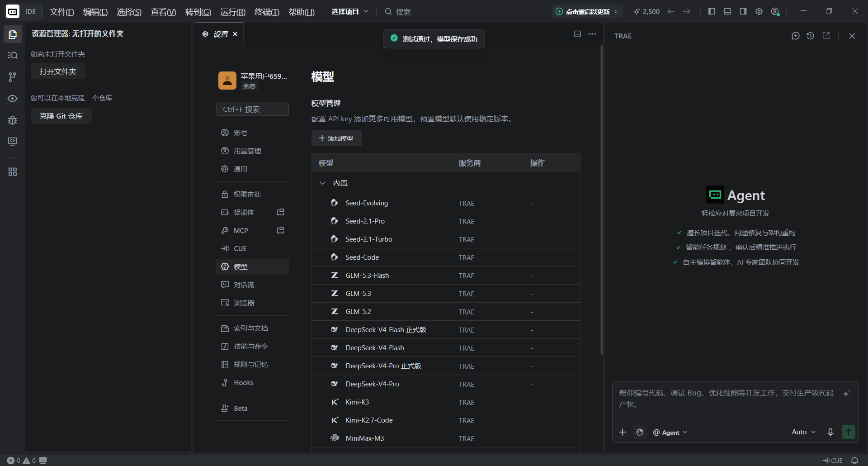This screenshot has height=466, width=868.
Task: Open the 对话流 settings section
Action: [x=252, y=285]
